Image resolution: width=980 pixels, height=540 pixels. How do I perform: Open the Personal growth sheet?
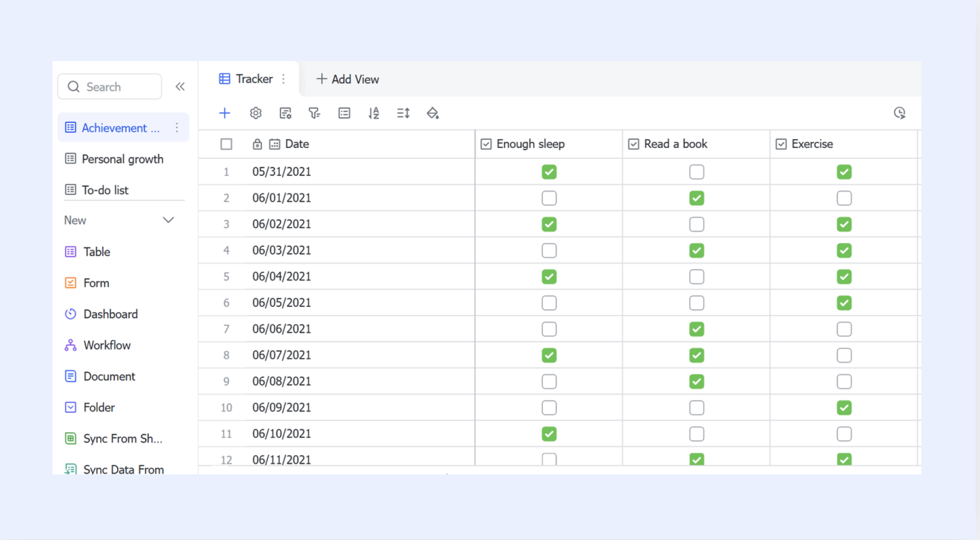(x=122, y=159)
